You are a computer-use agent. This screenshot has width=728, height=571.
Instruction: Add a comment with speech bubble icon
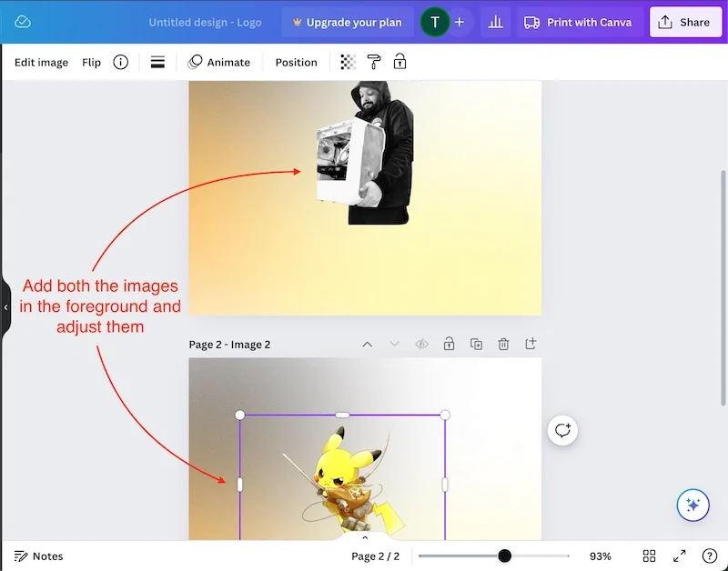[x=562, y=430]
